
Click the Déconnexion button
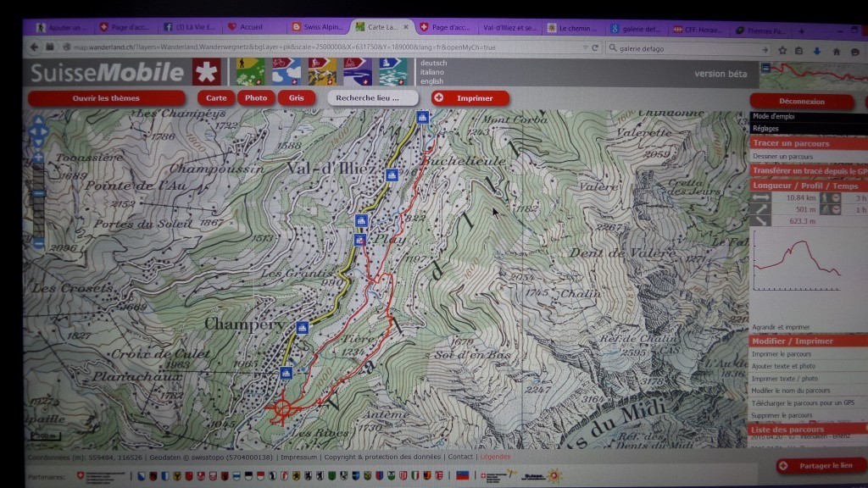(x=802, y=102)
